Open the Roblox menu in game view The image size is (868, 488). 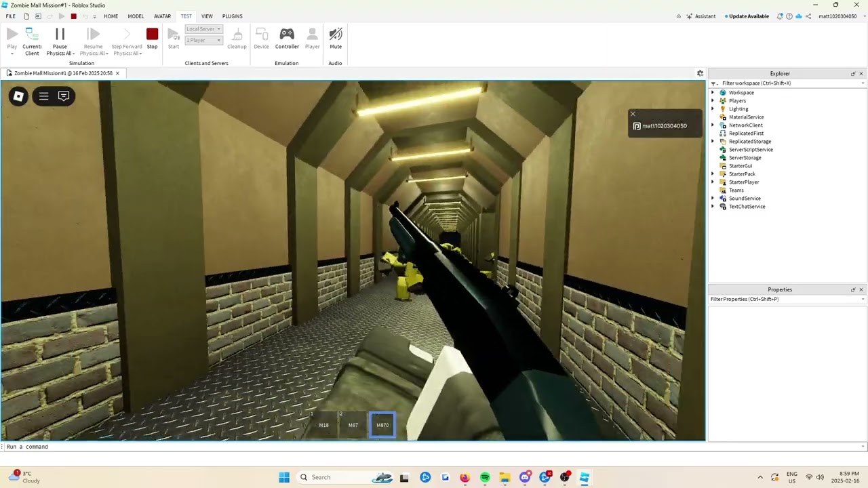18,96
